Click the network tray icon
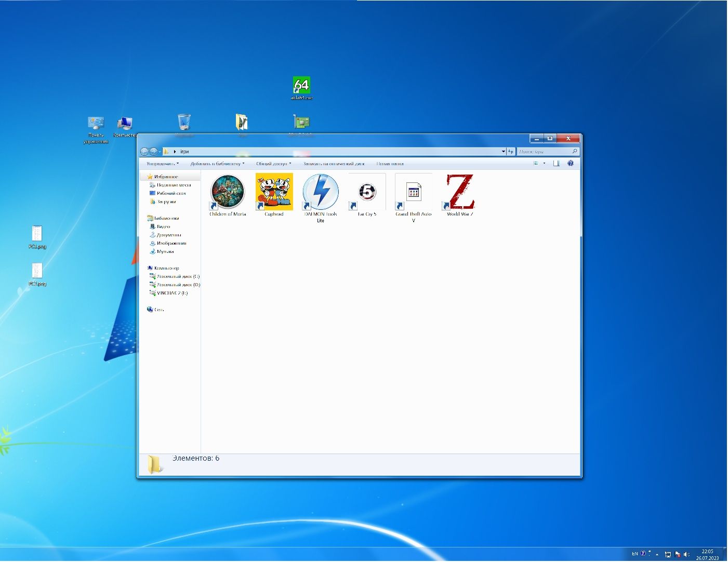This screenshot has height=562, width=728. 668,554
